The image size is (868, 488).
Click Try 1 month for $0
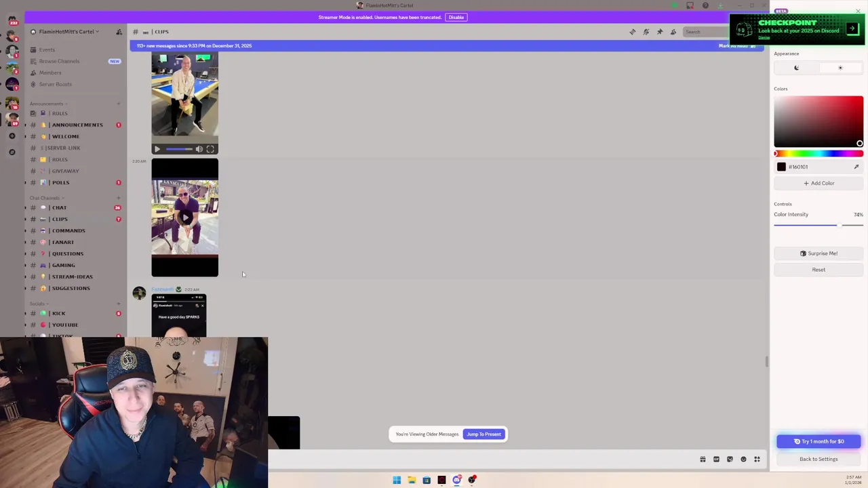pos(818,441)
